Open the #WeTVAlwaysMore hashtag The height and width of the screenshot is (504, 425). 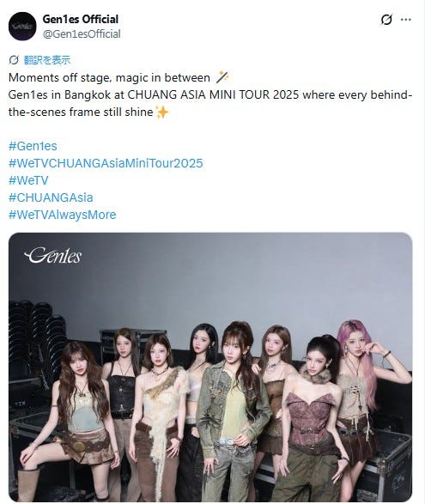[x=63, y=215]
